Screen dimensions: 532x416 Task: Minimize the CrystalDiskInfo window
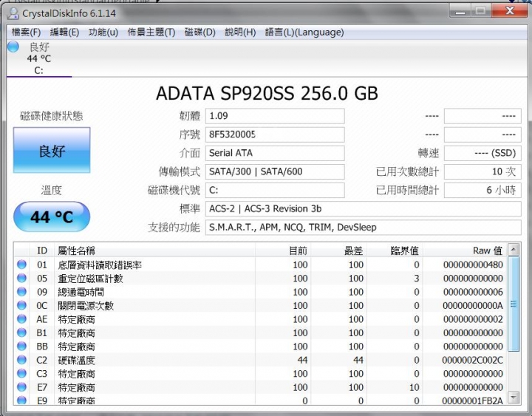460,11
